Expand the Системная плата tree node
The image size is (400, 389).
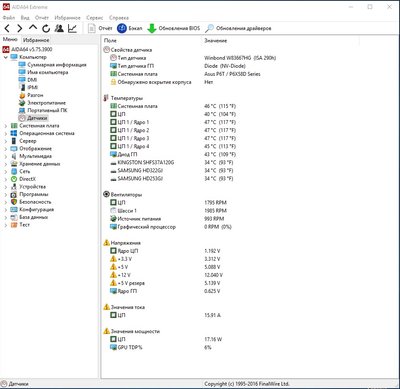click(x=5, y=126)
